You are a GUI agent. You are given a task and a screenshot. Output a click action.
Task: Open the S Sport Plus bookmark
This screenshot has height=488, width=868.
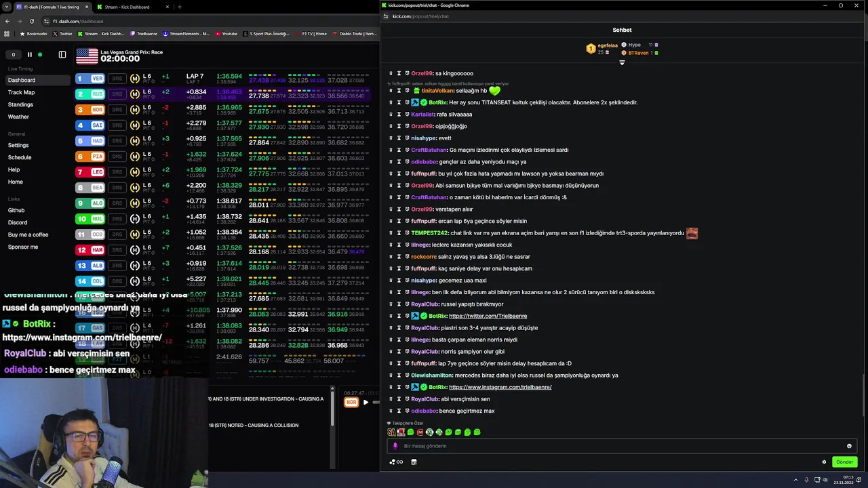point(266,33)
